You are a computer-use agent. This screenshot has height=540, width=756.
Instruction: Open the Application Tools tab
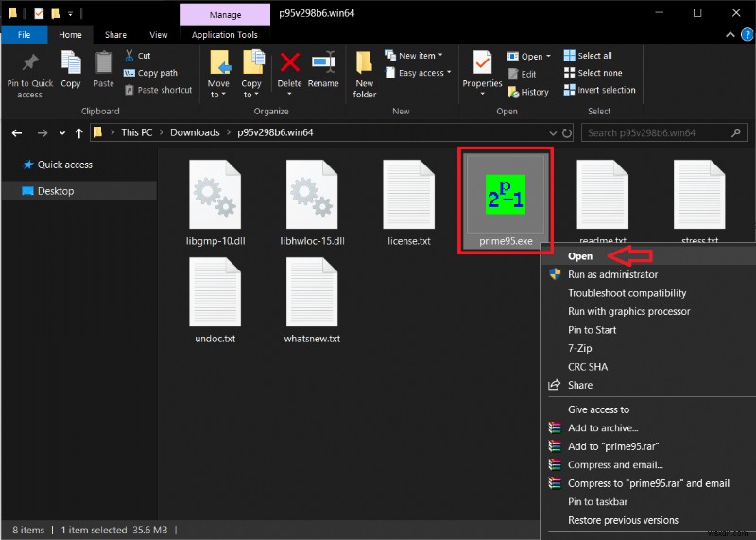[x=225, y=35]
